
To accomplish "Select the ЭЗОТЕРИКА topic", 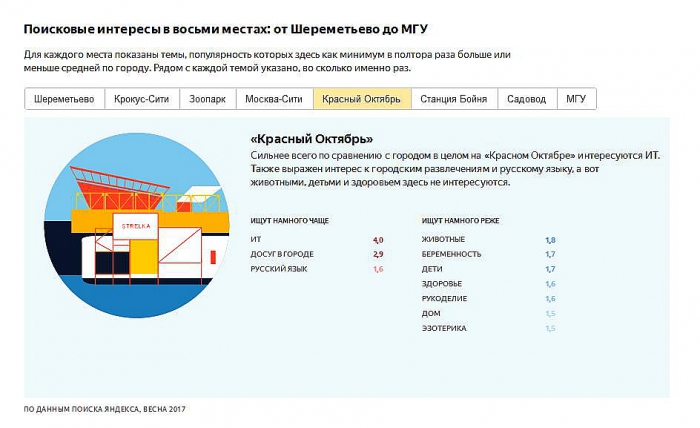I will click(444, 328).
